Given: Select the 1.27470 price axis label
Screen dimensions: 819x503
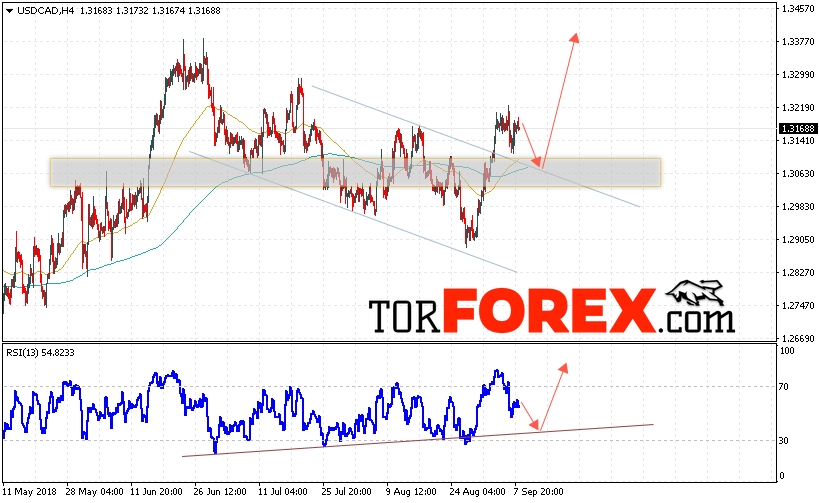Looking at the screenshot, I should click(x=798, y=306).
